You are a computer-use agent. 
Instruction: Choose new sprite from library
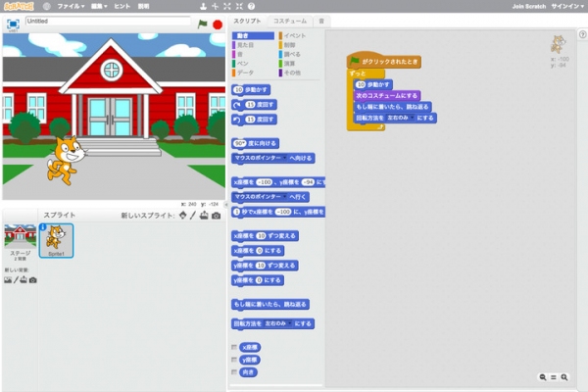[182, 216]
